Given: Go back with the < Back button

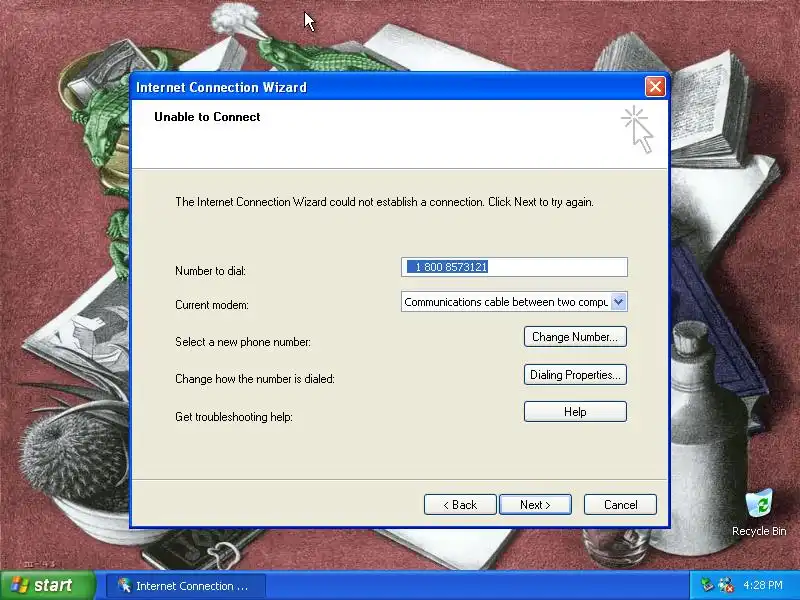Looking at the screenshot, I should [x=460, y=505].
